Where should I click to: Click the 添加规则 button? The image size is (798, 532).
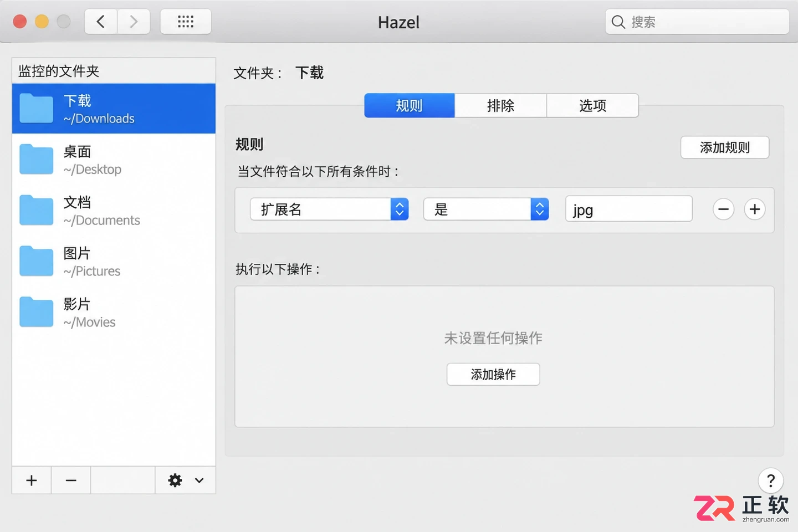coord(725,147)
